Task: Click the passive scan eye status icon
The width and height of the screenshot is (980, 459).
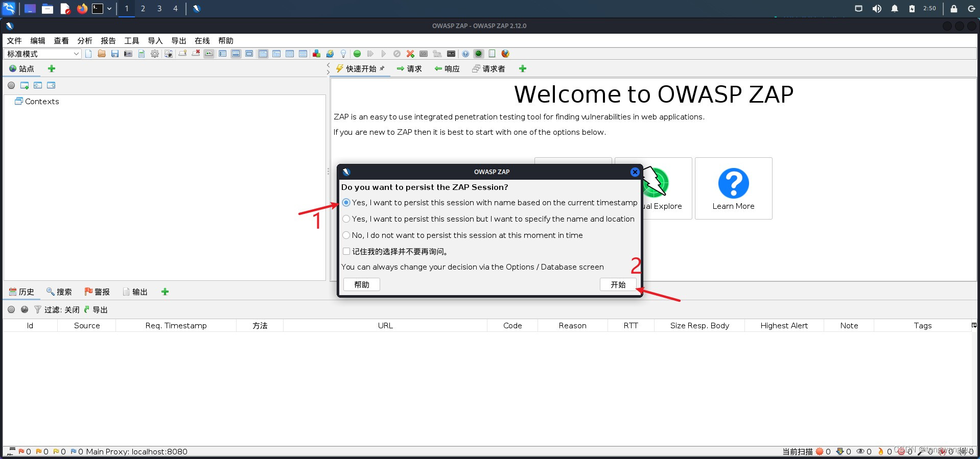Action: pyautogui.click(x=860, y=451)
